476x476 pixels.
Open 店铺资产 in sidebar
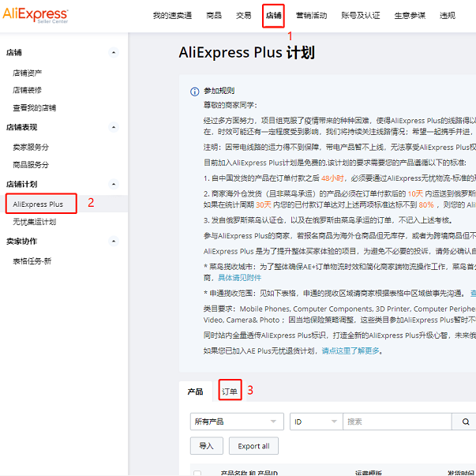(28, 73)
